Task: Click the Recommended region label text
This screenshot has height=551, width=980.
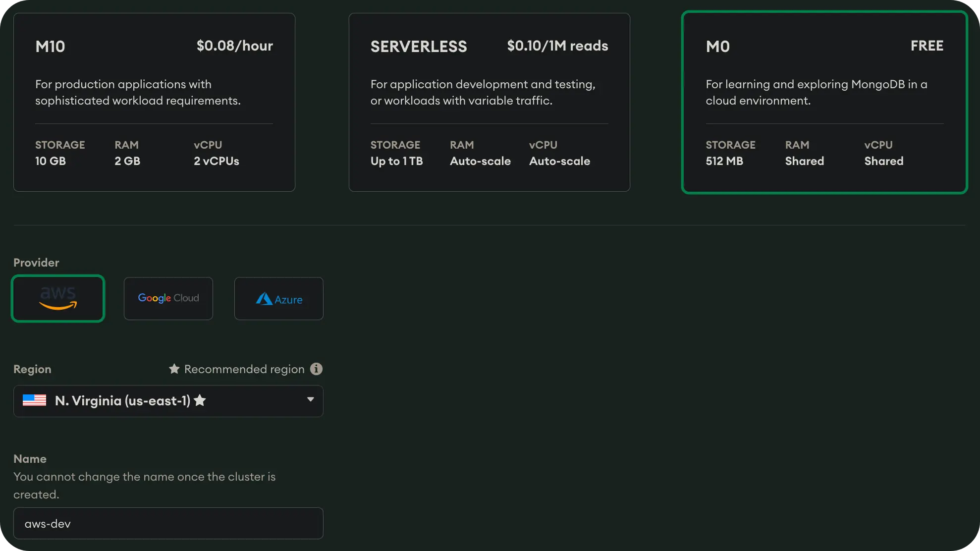Action: pos(244,369)
